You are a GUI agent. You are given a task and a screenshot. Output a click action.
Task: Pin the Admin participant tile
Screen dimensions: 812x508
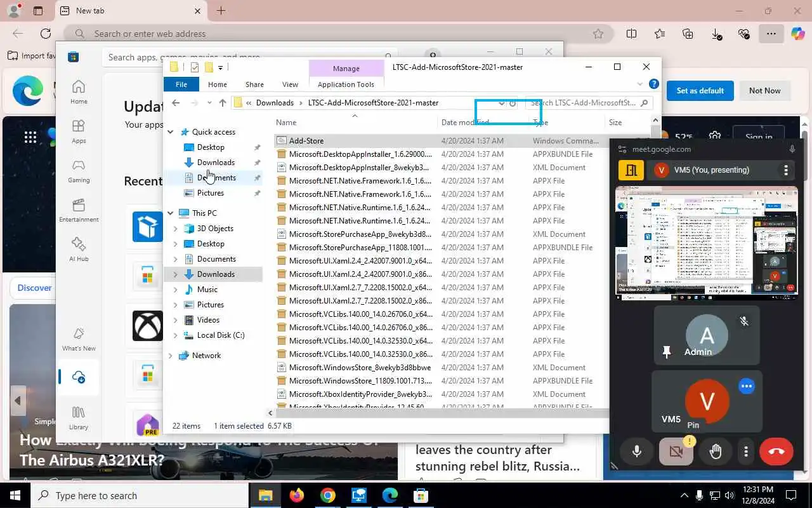click(x=667, y=352)
